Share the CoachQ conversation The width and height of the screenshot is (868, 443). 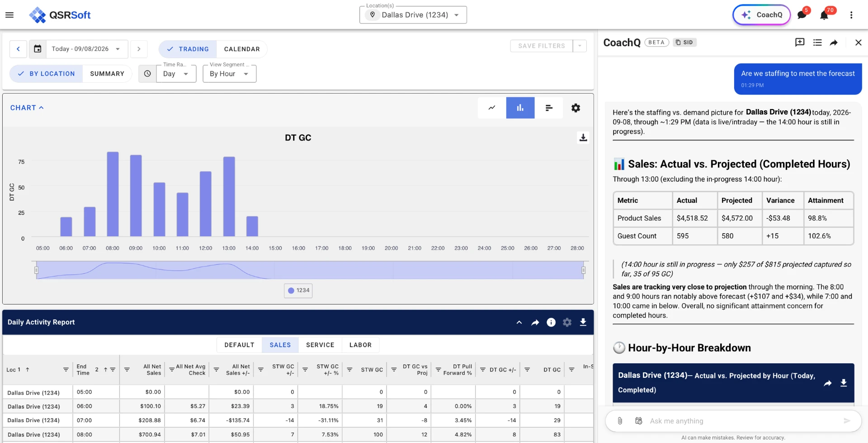pos(834,43)
